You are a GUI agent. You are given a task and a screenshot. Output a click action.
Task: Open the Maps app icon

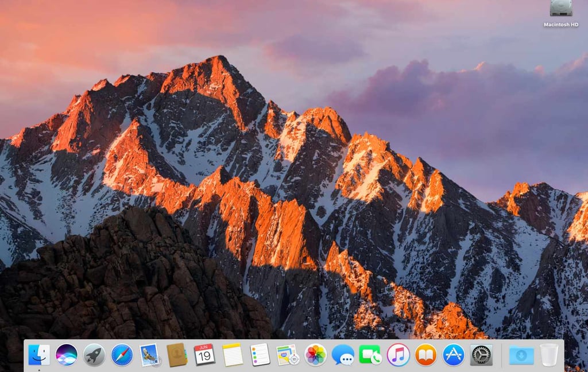288,355
